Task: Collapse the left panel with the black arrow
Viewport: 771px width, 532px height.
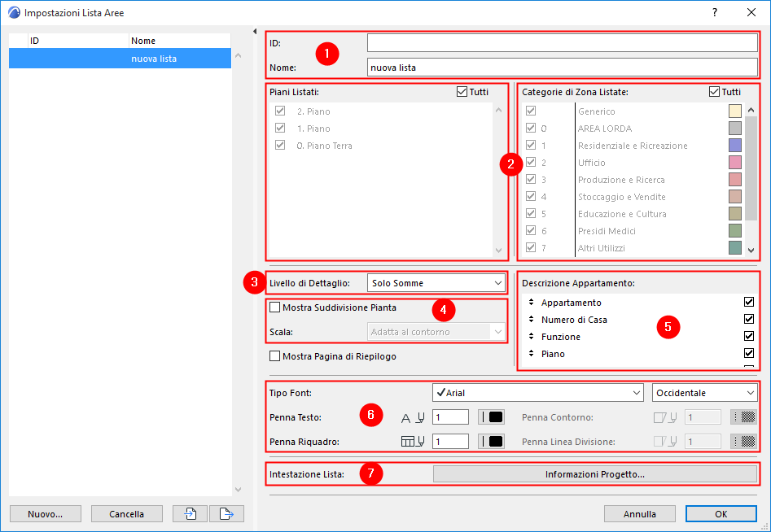Action: (x=255, y=32)
